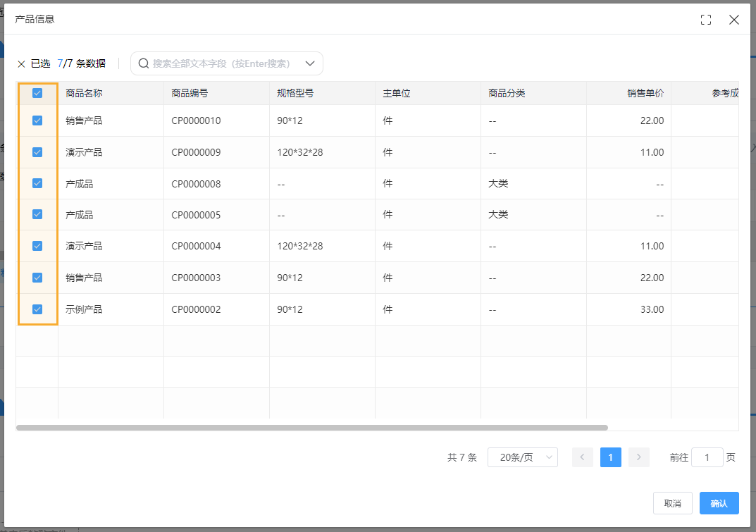Open the 20条/页 page size dropdown
The height and width of the screenshot is (532, 756).
523,457
